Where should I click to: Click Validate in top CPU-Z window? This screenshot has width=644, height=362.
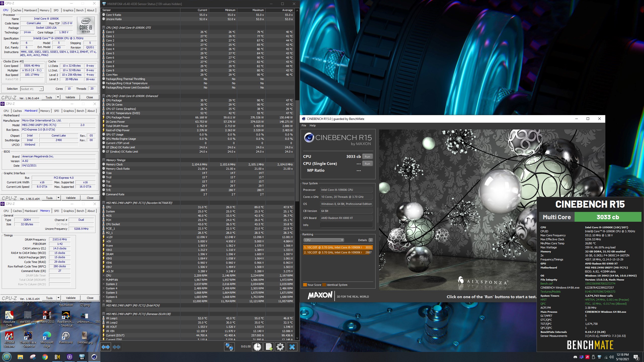click(70, 97)
